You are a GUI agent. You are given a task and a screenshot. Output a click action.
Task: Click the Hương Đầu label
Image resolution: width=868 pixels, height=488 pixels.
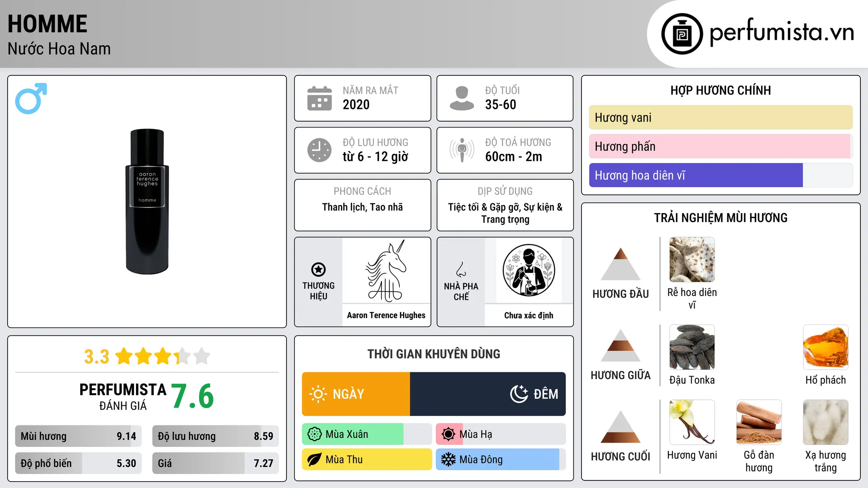click(x=620, y=294)
